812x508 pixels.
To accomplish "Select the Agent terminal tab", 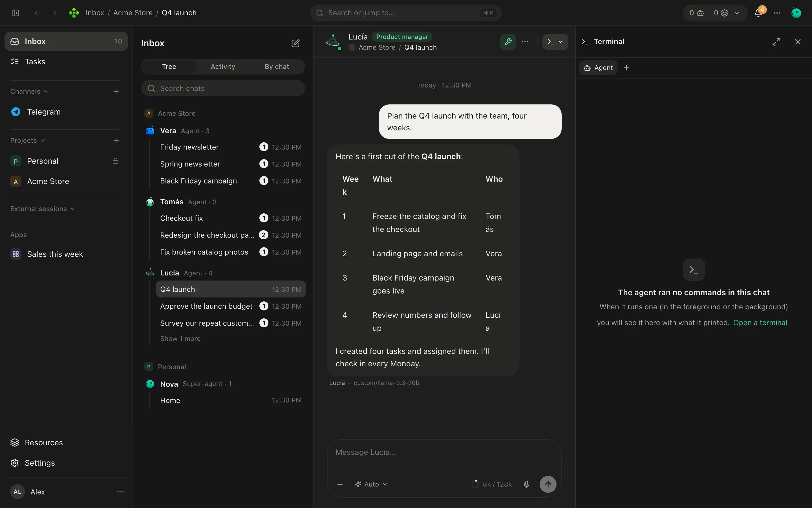I will tap(598, 68).
